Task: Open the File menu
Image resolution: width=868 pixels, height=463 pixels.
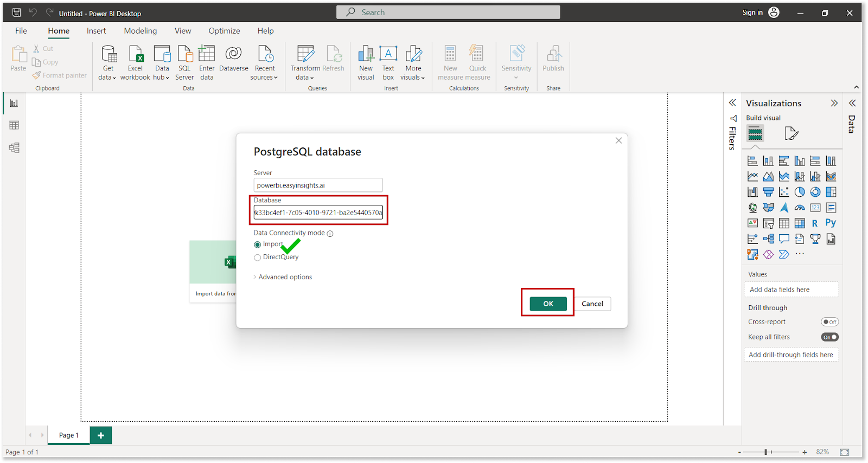Action: point(21,31)
